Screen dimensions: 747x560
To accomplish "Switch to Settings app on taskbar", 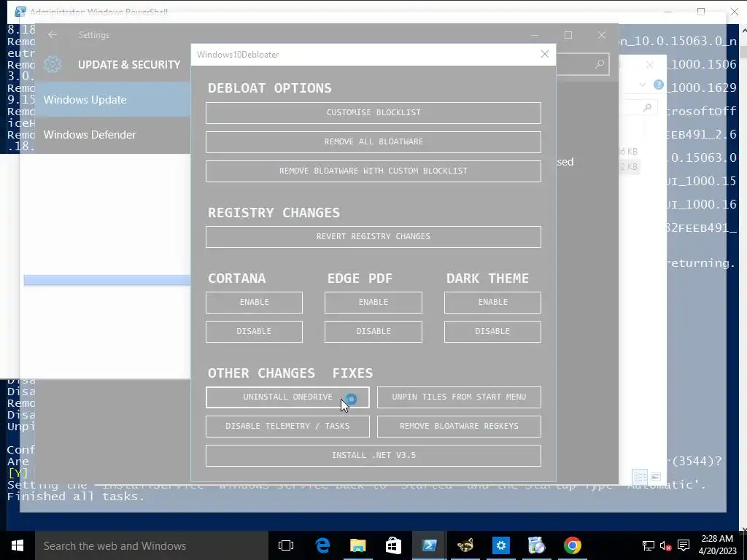I will click(x=500, y=545).
